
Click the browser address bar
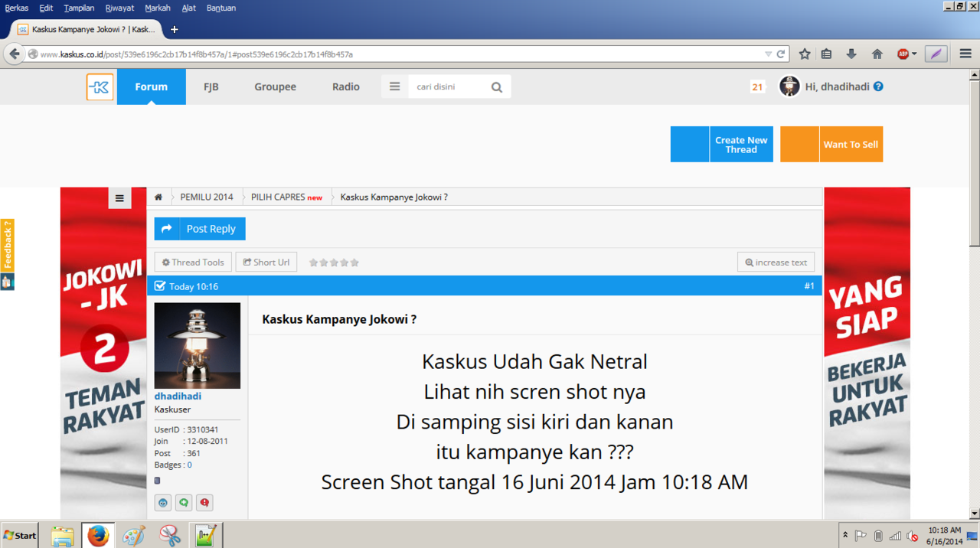tap(398, 54)
